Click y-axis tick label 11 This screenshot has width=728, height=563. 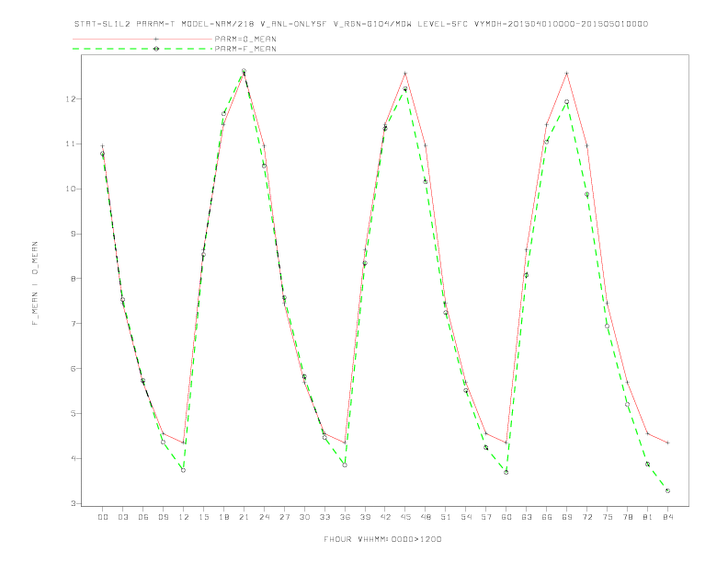point(71,144)
